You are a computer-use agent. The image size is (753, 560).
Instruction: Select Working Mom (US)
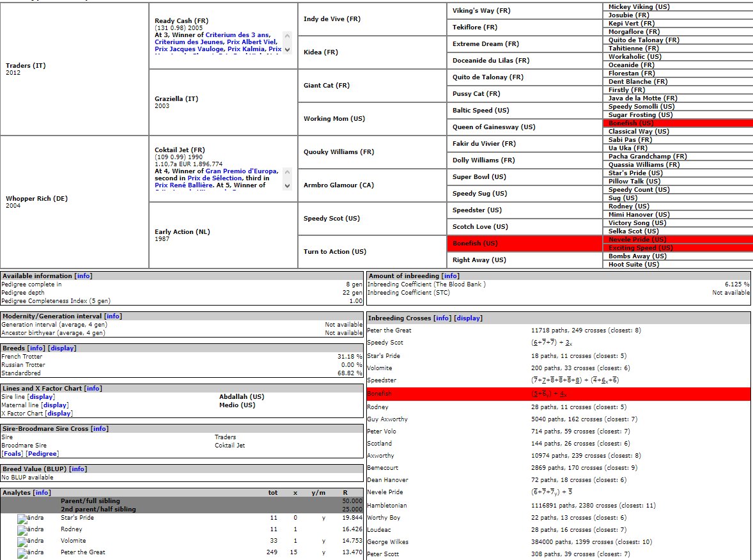(334, 119)
